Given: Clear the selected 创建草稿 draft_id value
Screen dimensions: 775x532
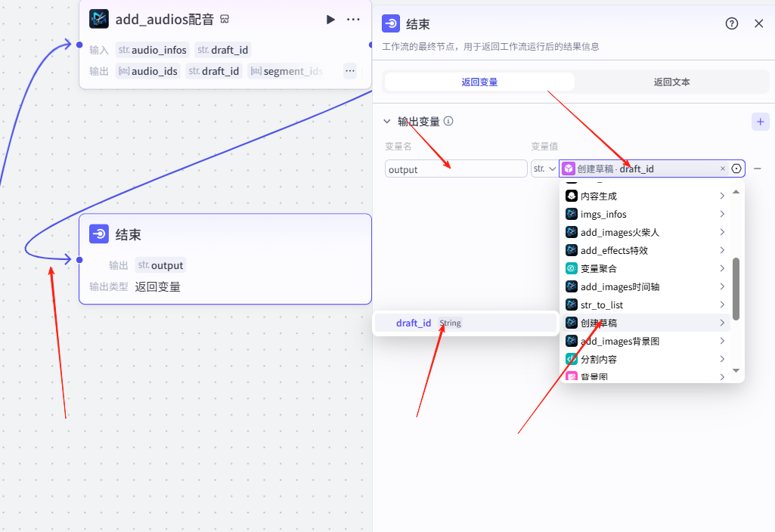Looking at the screenshot, I should point(722,169).
